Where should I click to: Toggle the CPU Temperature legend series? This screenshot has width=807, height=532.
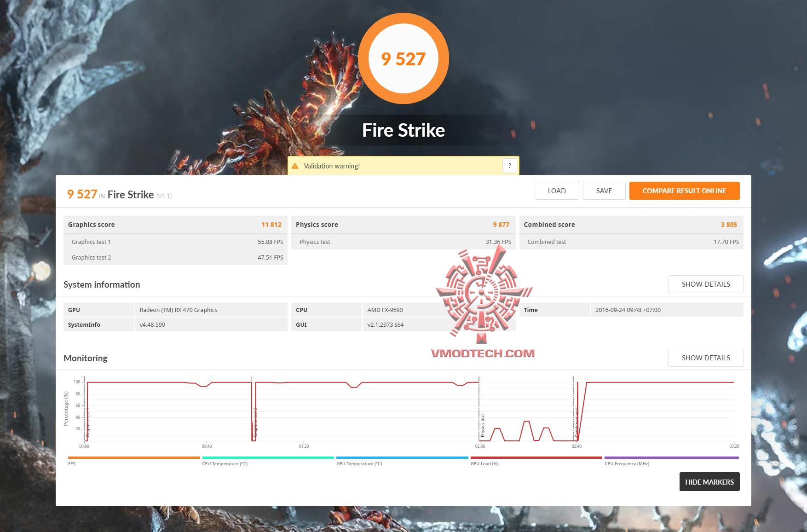(x=268, y=461)
